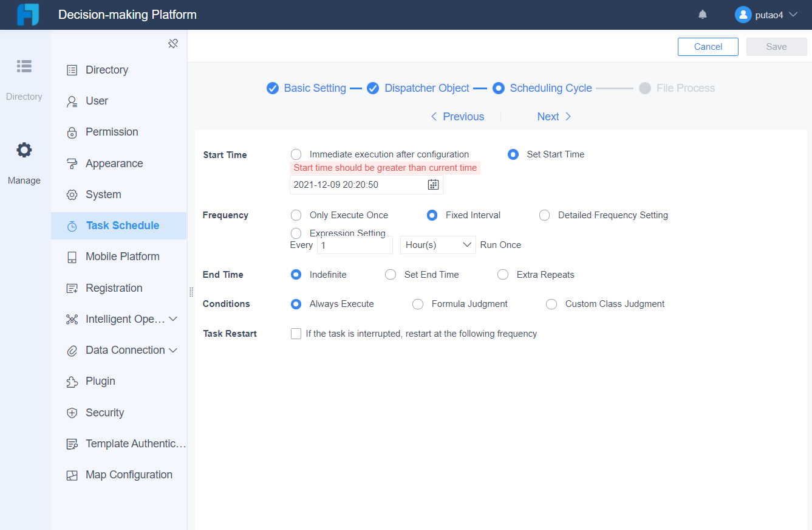
Task: Click the Security shield icon
Action: (x=73, y=412)
